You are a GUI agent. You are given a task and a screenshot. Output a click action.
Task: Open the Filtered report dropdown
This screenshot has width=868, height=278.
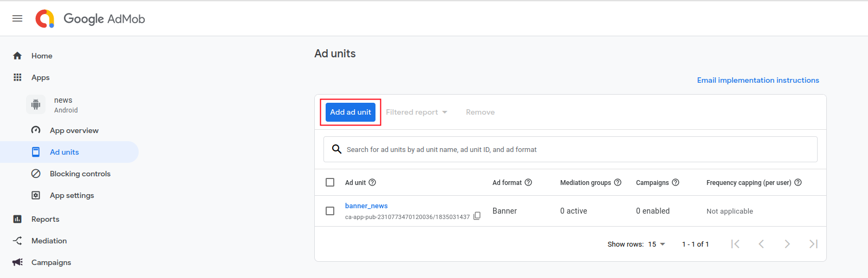click(416, 112)
